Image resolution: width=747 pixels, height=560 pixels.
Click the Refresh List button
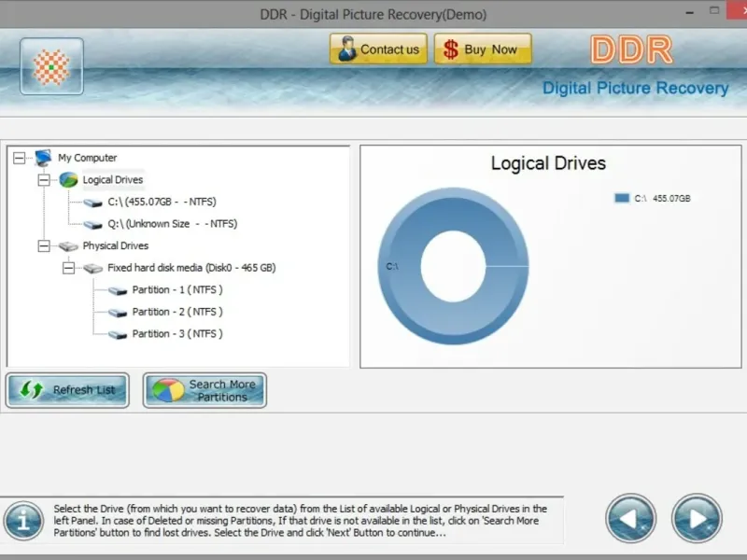67,390
